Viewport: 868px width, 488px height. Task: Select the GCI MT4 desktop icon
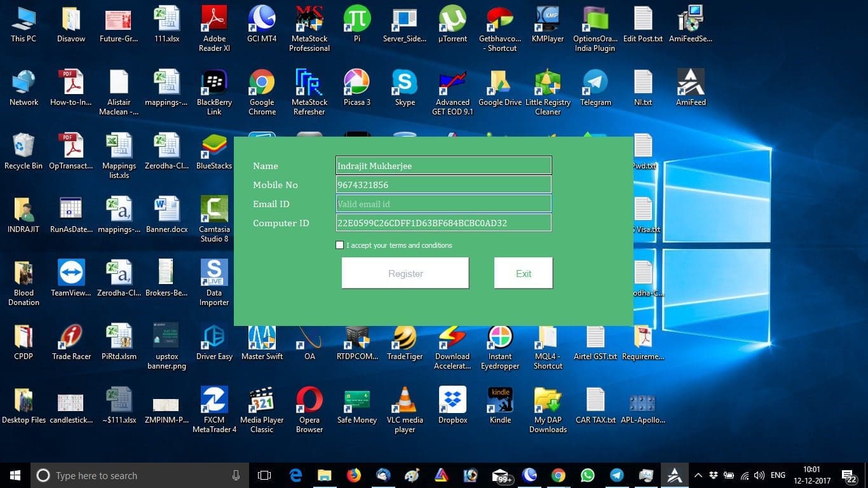pos(262,24)
